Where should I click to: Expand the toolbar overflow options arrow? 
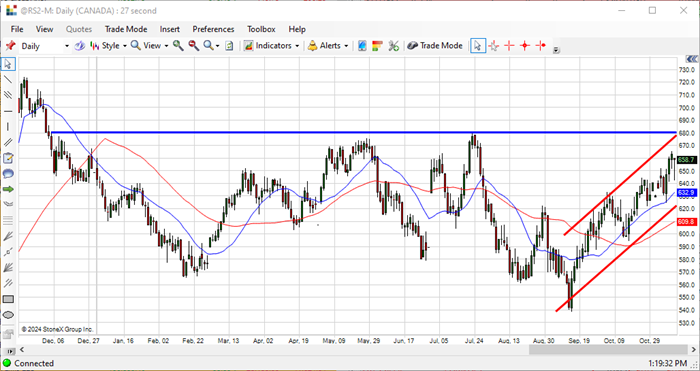(x=556, y=50)
